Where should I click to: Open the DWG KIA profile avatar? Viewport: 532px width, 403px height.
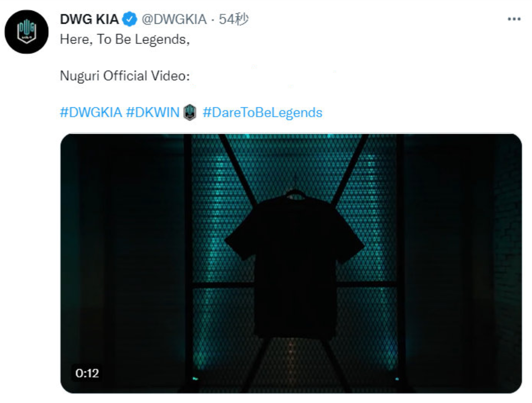coord(27,32)
